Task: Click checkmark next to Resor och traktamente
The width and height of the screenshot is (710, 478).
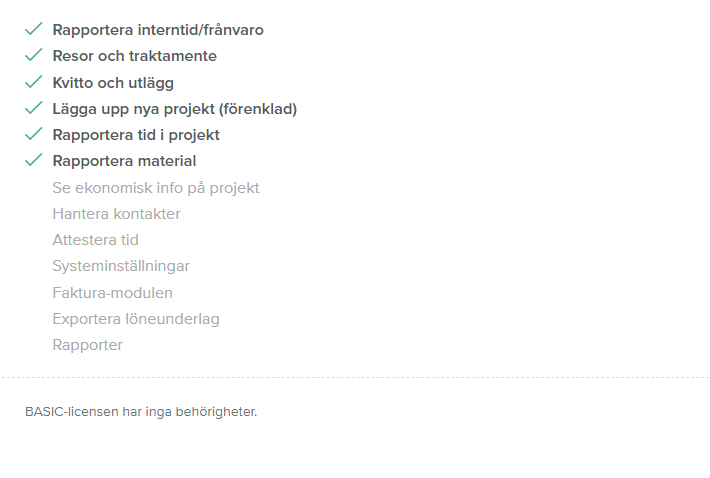Action: click(x=34, y=55)
